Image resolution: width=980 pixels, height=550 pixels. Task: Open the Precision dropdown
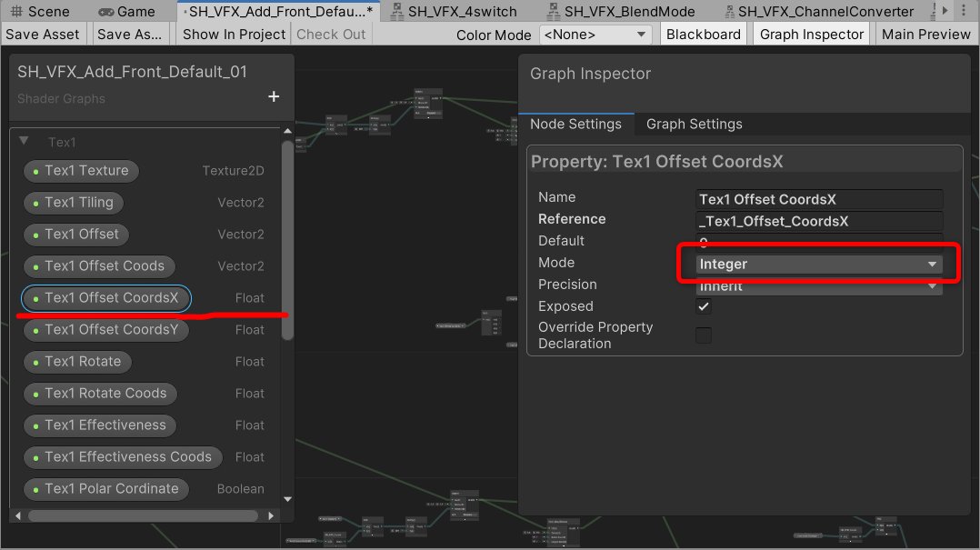(x=819, y=285)
